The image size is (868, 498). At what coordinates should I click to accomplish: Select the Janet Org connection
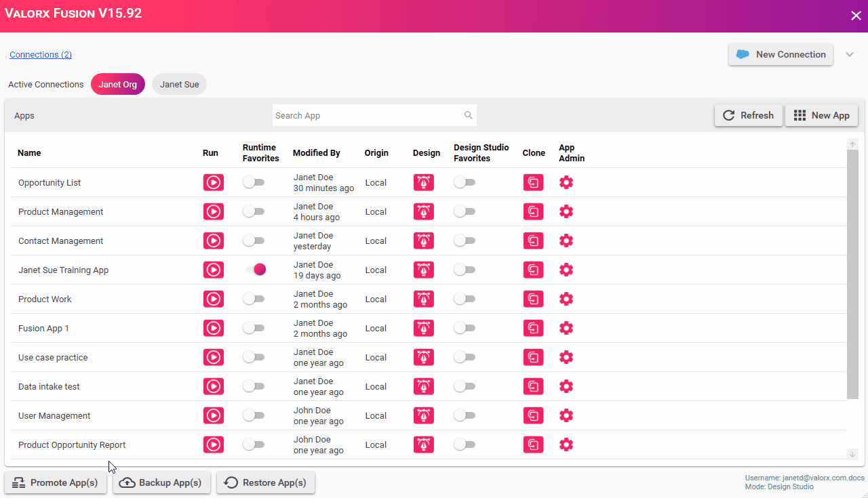pyautogui.click(x=118, y=85)
